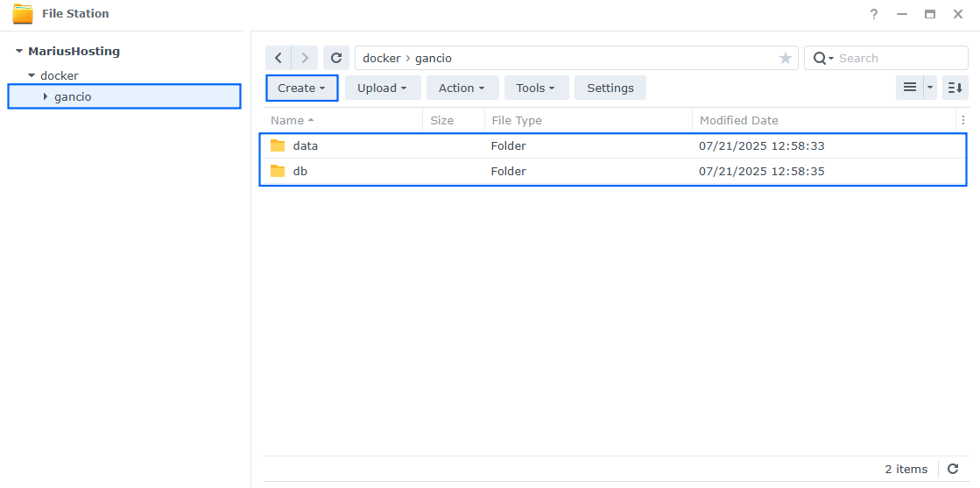The width and height of the screenshot is (980, 488).
Task: Expand the gancio tree node arrow
Action: [x=46, y=96]
